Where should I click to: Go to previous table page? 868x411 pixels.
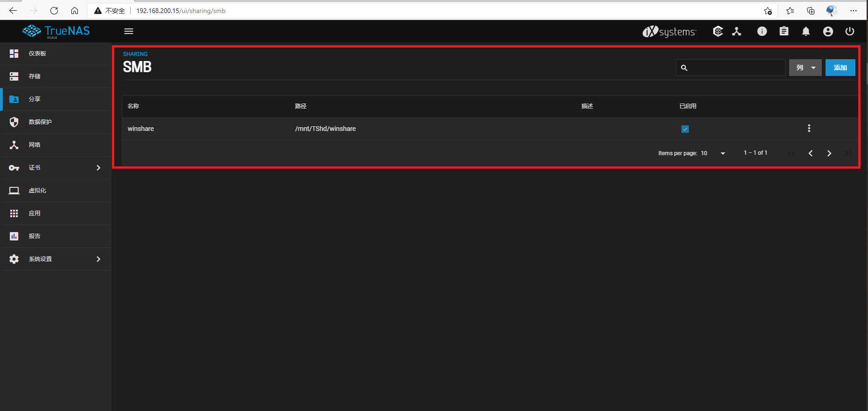[x=810, y=153]
